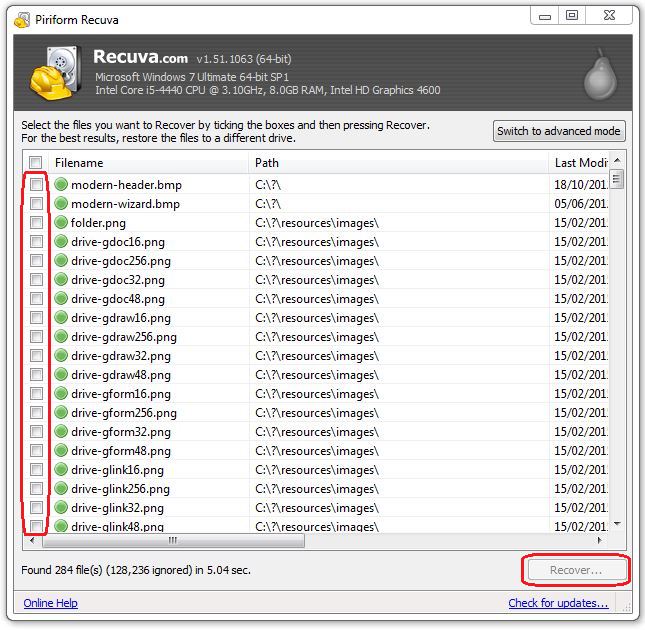
Task: Click the vertical scrollbar up arrow
Action: click(617, 160)
